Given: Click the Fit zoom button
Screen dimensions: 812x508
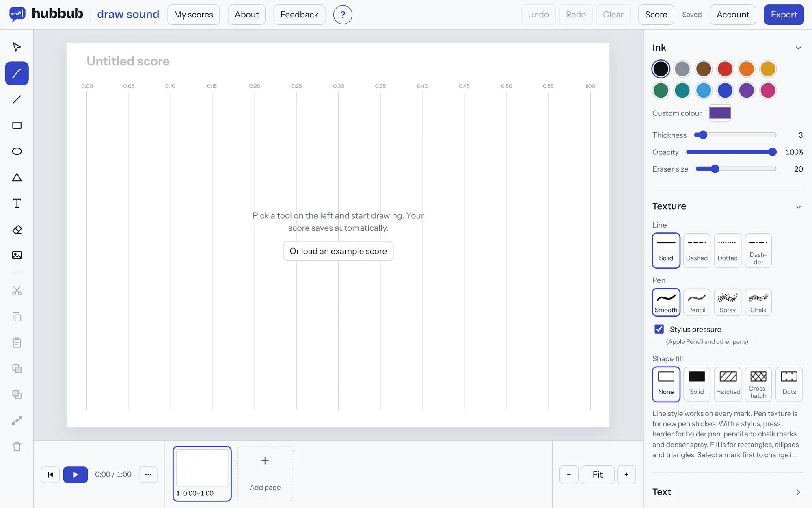Looking at the screenshot, I should coord(598,475).
